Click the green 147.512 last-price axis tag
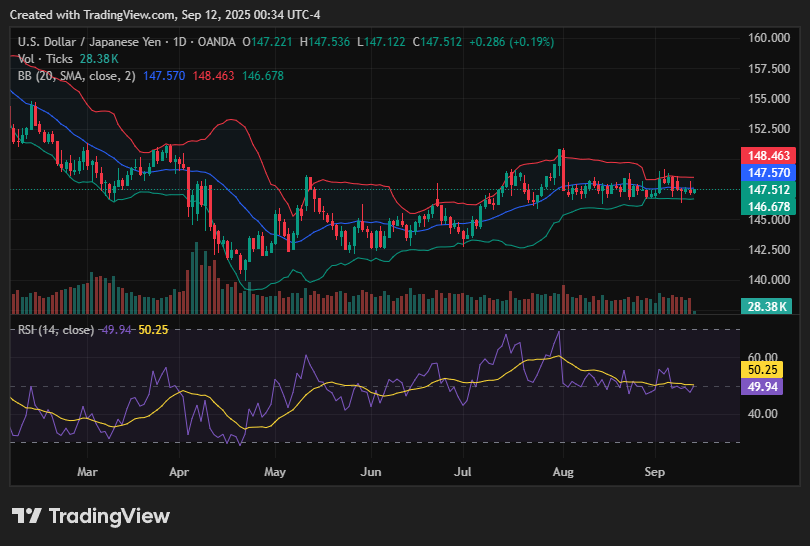The width and height of the screenshot is (810, 546). coord(769,190)
